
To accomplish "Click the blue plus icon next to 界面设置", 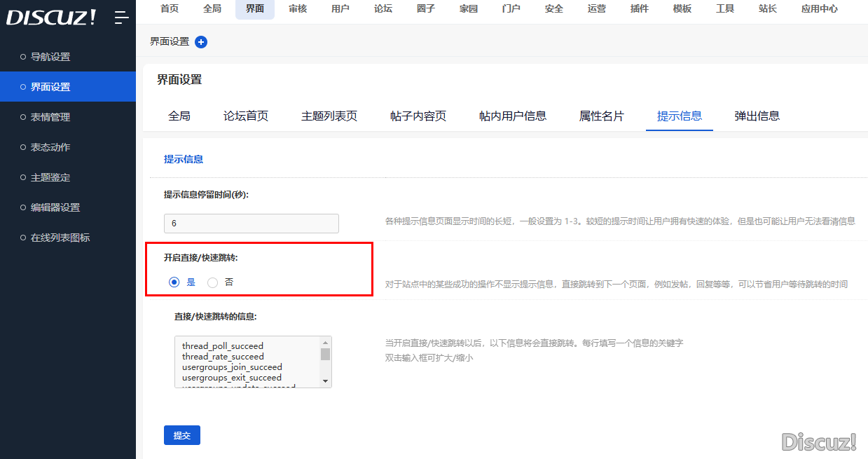I will pos(201,42).
